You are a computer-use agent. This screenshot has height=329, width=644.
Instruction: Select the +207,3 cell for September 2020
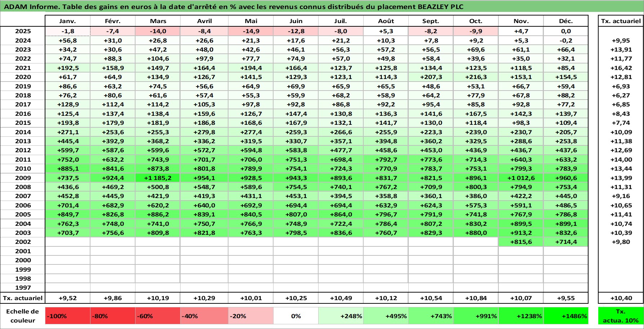tap(431, 77)
